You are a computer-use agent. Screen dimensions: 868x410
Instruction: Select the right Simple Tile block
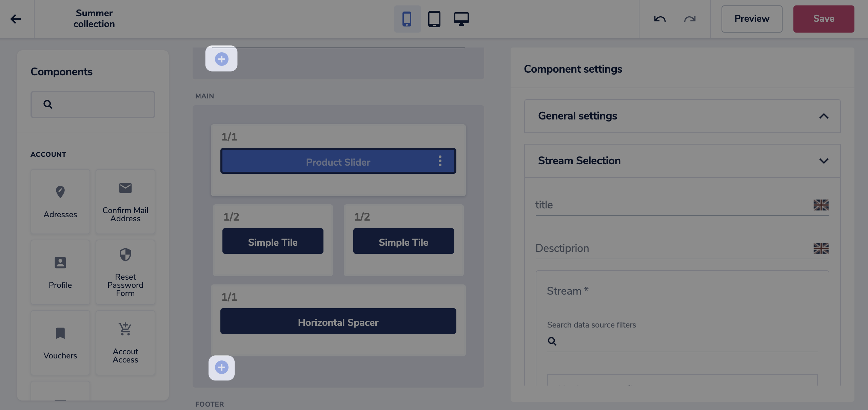pyautogui.click(x=403, y=241)
